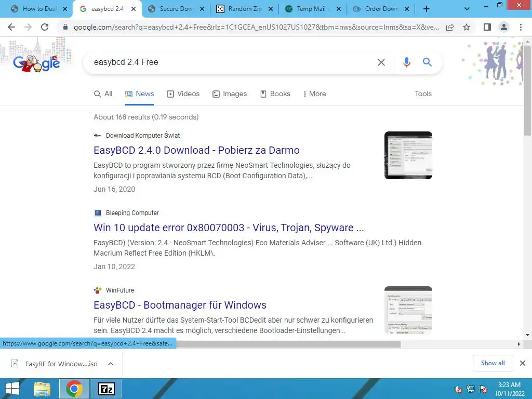Click the address bar URL

point(256,27)
